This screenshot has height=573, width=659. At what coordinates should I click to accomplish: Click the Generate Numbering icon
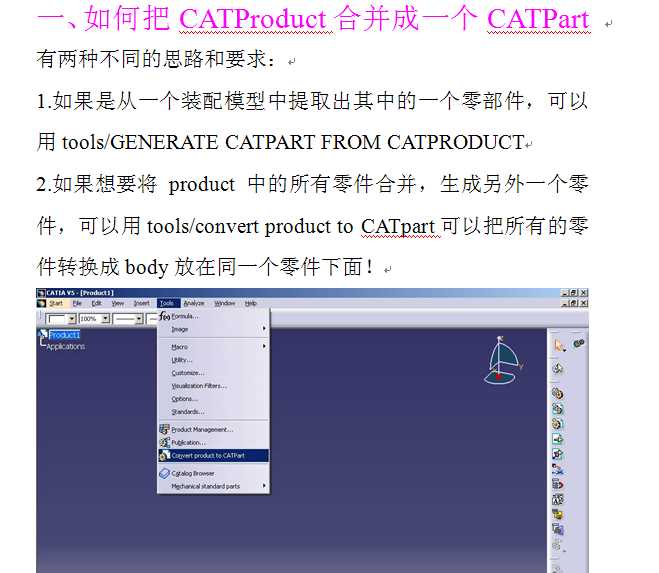(558, 499)
